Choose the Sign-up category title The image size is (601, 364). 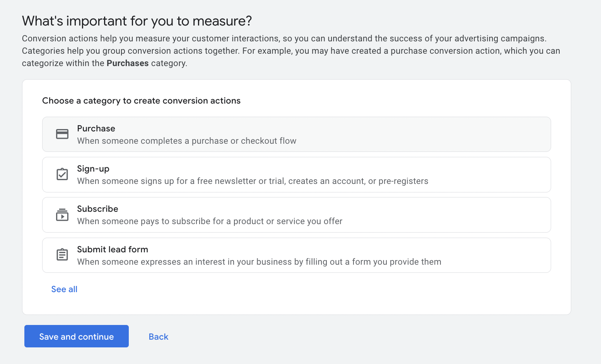click(x=93, y=169)
